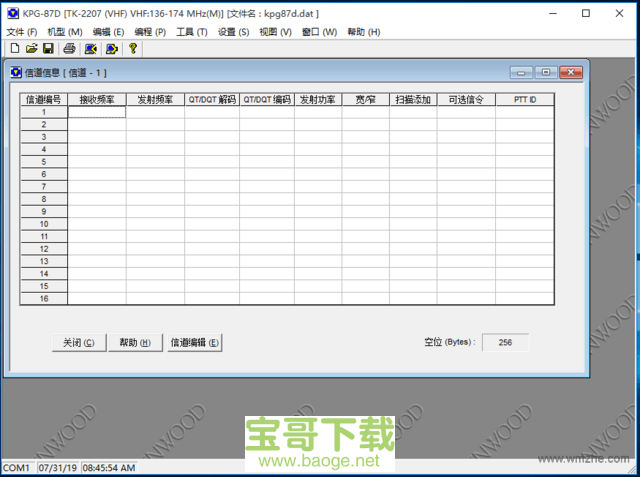
Task: Click the 信道编辑 (E) button
Action: point(195,342)
